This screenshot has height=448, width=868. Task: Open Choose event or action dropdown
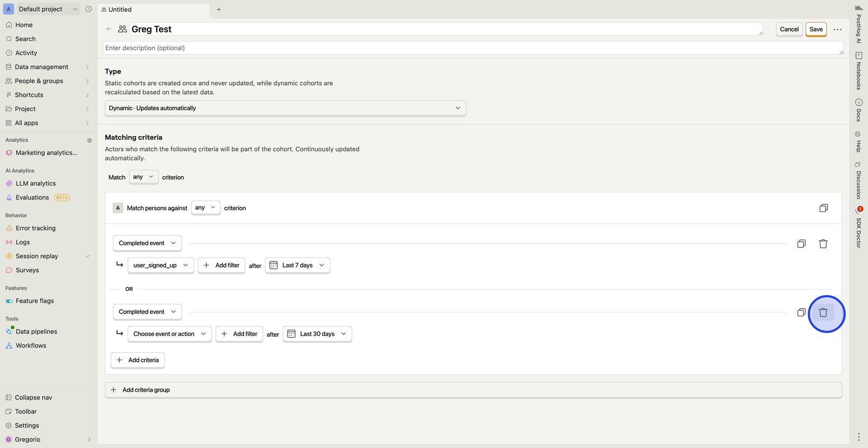[x=169, y=334]
